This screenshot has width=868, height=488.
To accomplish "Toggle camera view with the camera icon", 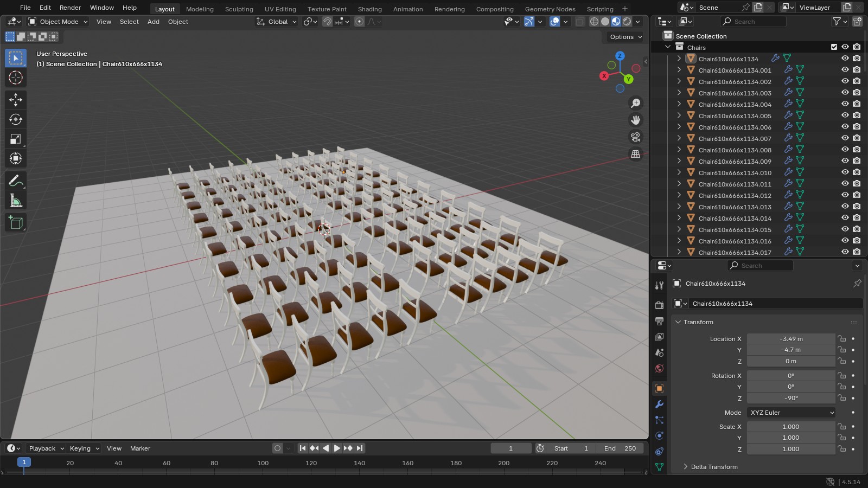I will (636, 137).
